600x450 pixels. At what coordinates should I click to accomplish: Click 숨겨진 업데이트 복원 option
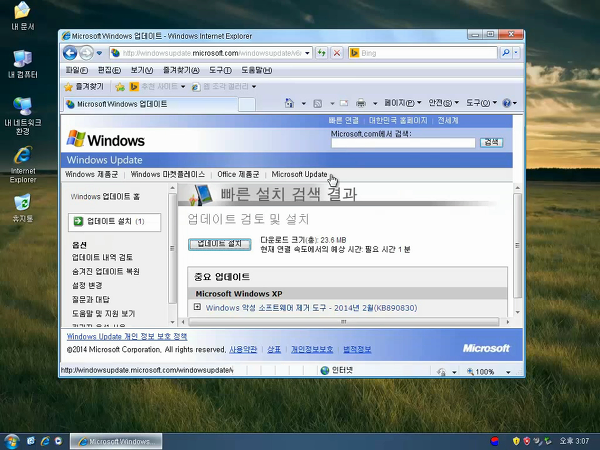pos(106,271)
